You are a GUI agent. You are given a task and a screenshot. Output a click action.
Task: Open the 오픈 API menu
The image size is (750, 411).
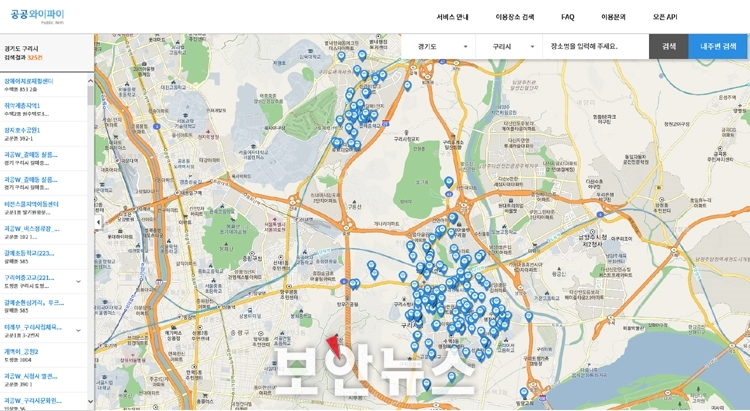pyautogui.click(x=665, y=17)
